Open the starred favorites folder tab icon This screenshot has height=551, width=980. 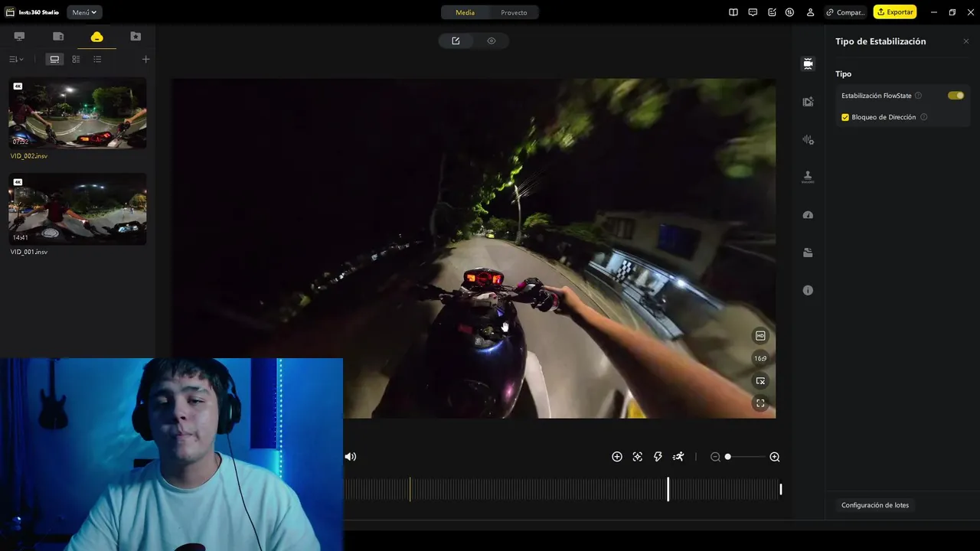[x=136, y=36]
